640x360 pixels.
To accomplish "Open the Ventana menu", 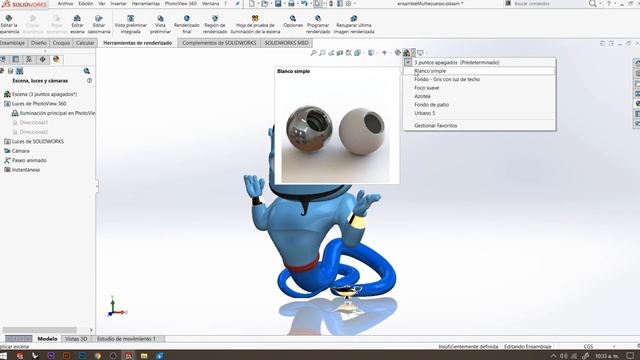I will point(211,4).
